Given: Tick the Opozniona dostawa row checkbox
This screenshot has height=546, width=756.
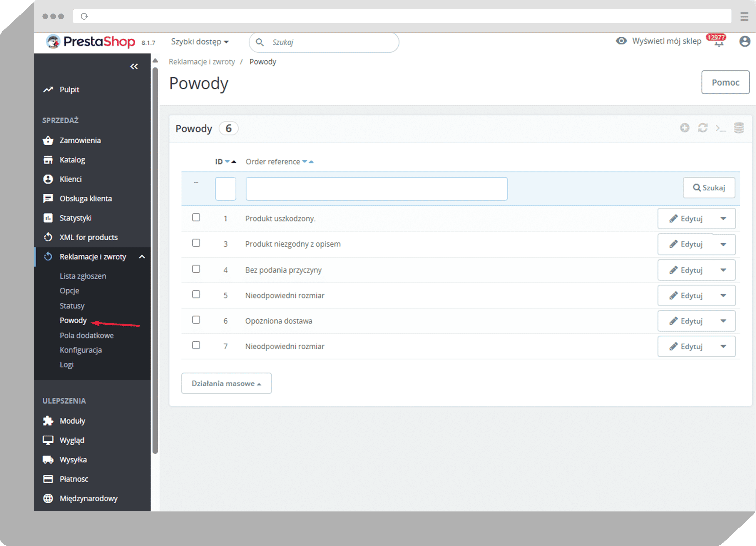Looking at the screenshot, I should [x=196, y=320].
